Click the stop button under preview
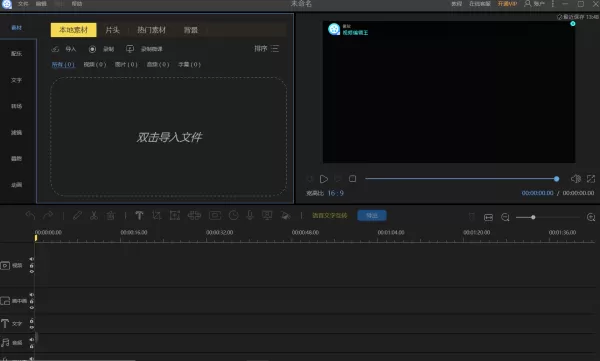600x361 pixels. coord(352,179)
